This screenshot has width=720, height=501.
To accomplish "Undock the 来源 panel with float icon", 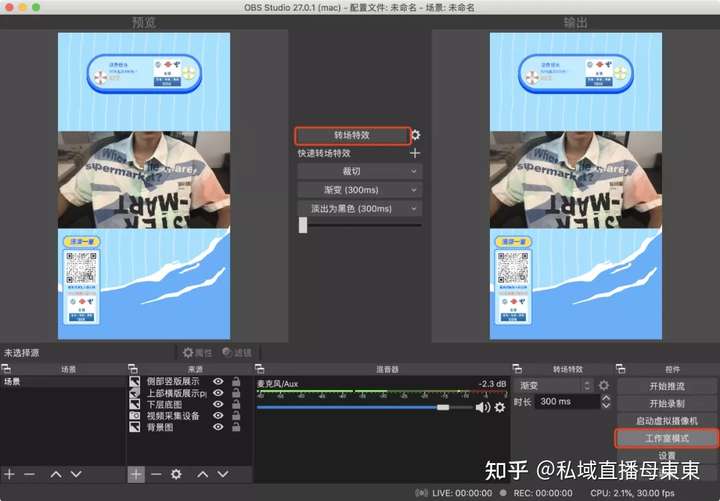I will [x=133, y=369].
